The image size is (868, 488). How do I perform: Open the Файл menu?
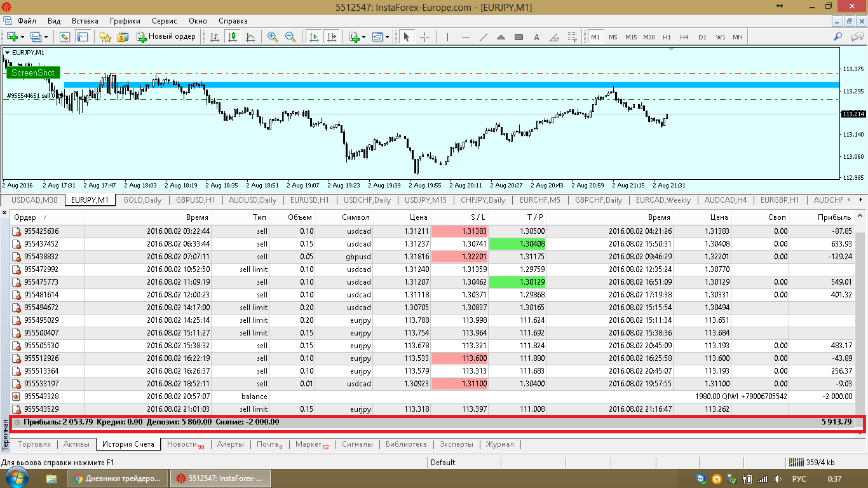[27, 21]
